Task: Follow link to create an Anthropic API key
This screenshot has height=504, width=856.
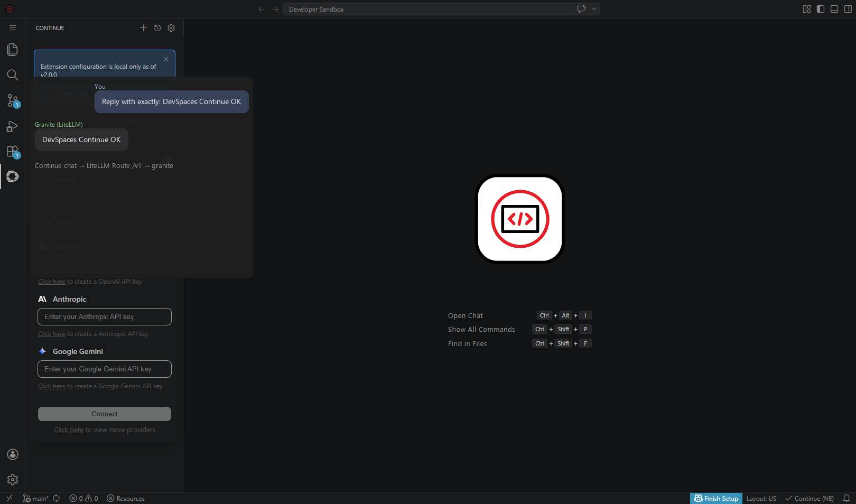Action: [x=52, y=334]
